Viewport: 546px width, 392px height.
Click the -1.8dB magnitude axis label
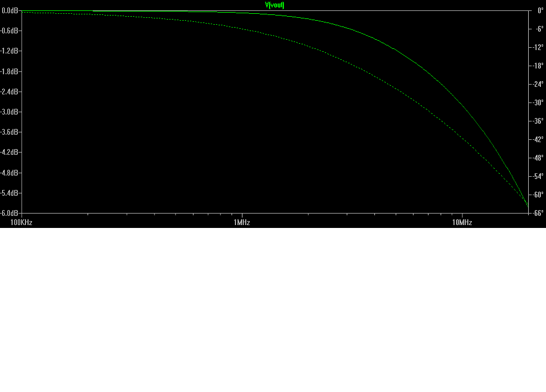click(x=9, y=71)
